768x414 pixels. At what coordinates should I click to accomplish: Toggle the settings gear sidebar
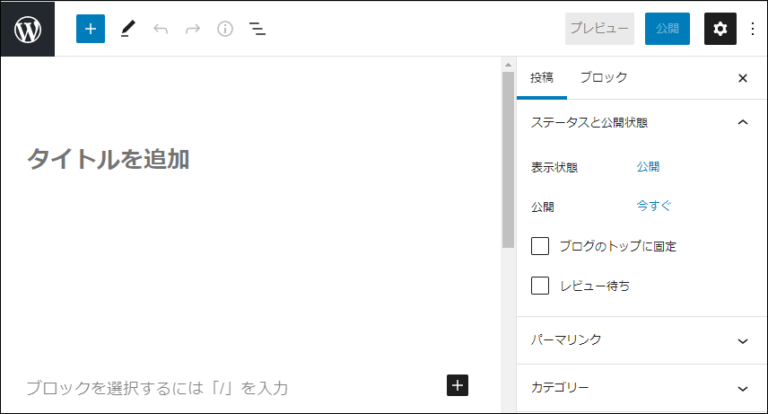point(720,29)
